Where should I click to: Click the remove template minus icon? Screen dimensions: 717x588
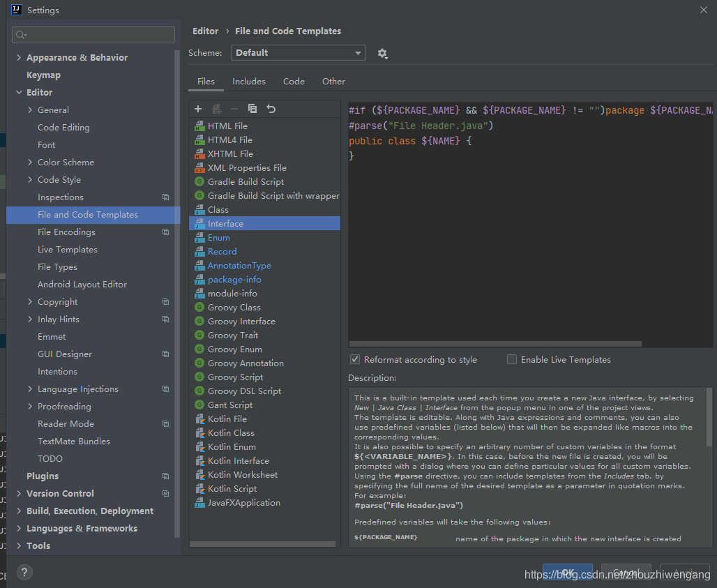click(234, 109)
